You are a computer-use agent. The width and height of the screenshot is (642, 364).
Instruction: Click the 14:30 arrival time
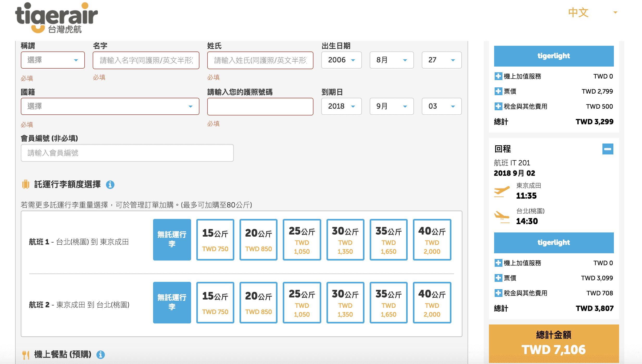[x=527, y=221]
